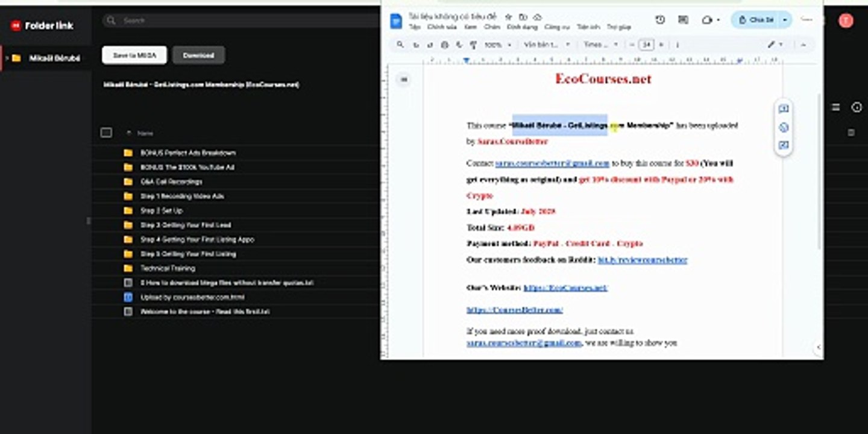
Task: Open the EcoCourses.net website link
Action: coord(565,288)
